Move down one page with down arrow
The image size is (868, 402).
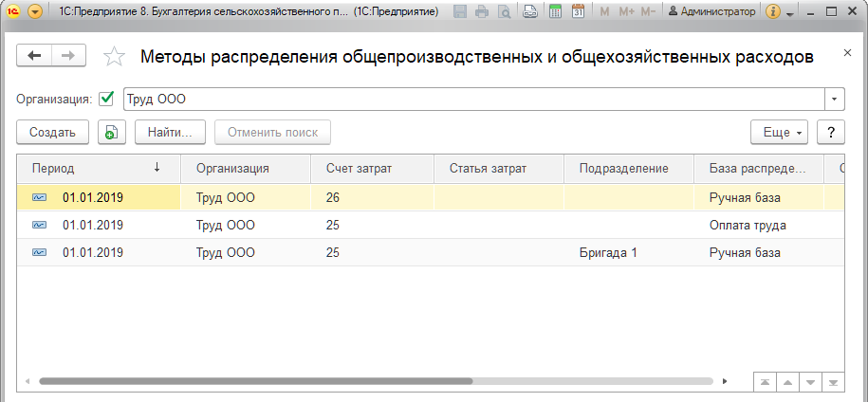pos(810,382)
